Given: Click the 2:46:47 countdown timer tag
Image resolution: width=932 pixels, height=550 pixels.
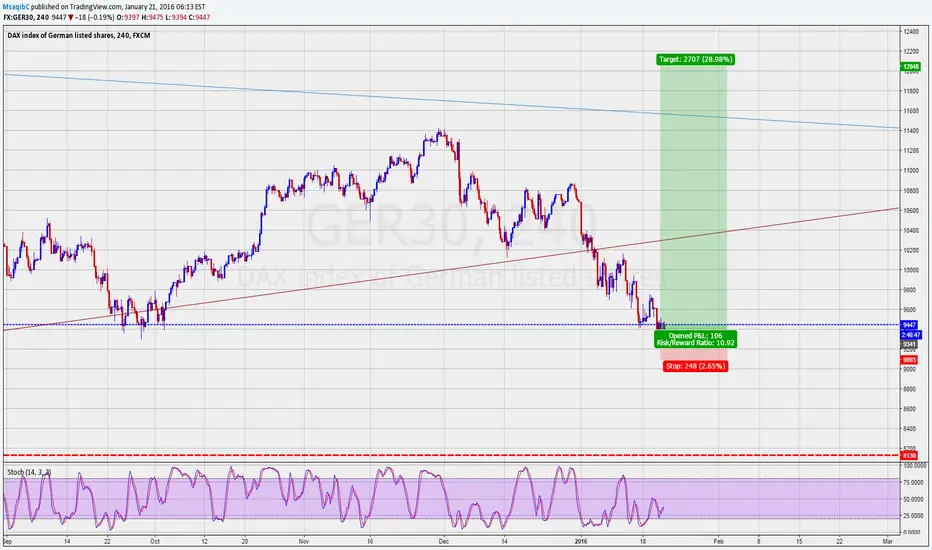Looking at the screenshot, I should coord(910,335).
